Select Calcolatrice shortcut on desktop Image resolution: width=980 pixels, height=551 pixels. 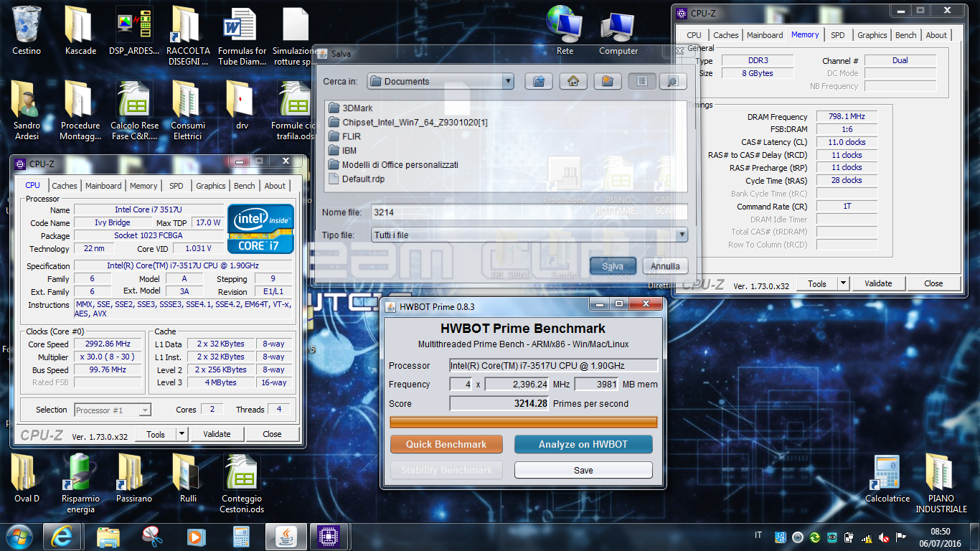pyautogui.click(x=887, y=478)
